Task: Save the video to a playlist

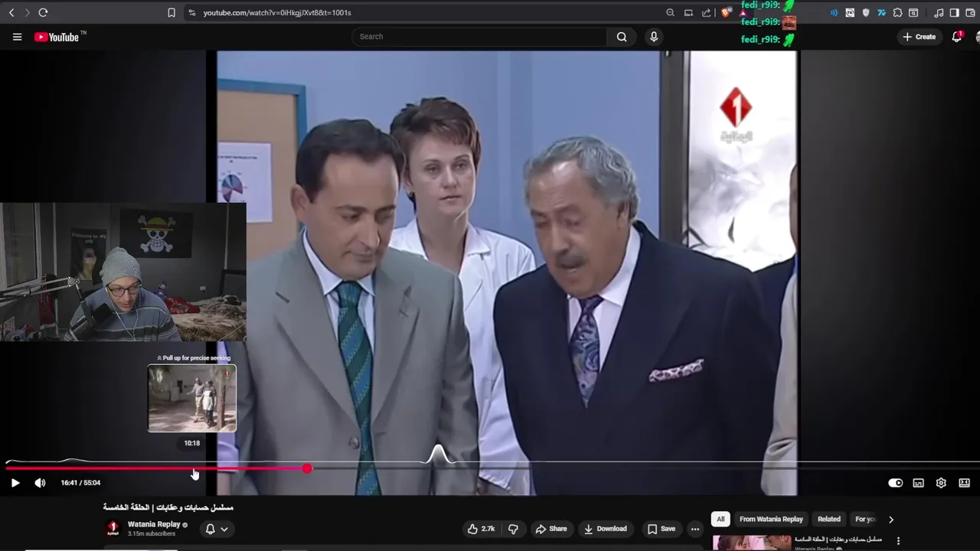Action: (661, 529)
